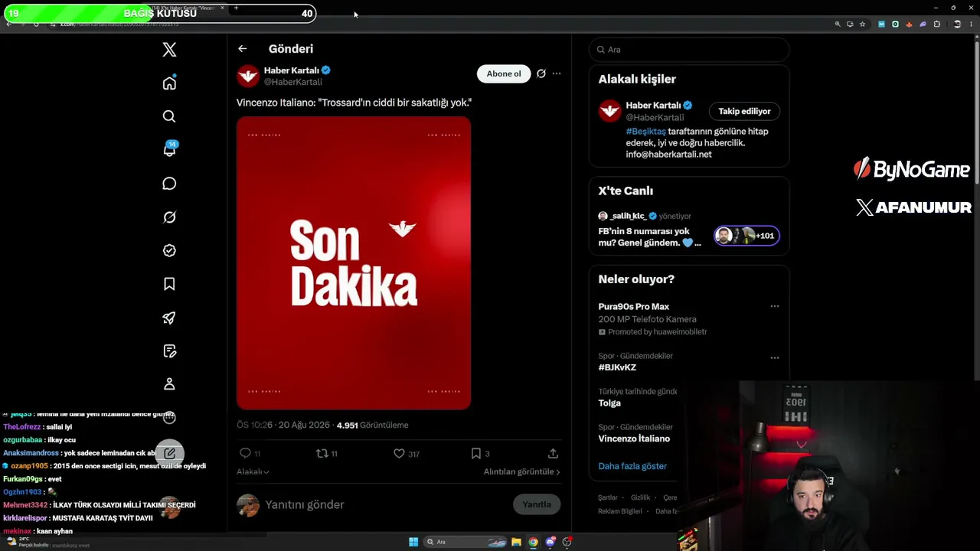Click the Gizlilik footer link
Viewport: 980px width, 551px height.
coord(640,497)
